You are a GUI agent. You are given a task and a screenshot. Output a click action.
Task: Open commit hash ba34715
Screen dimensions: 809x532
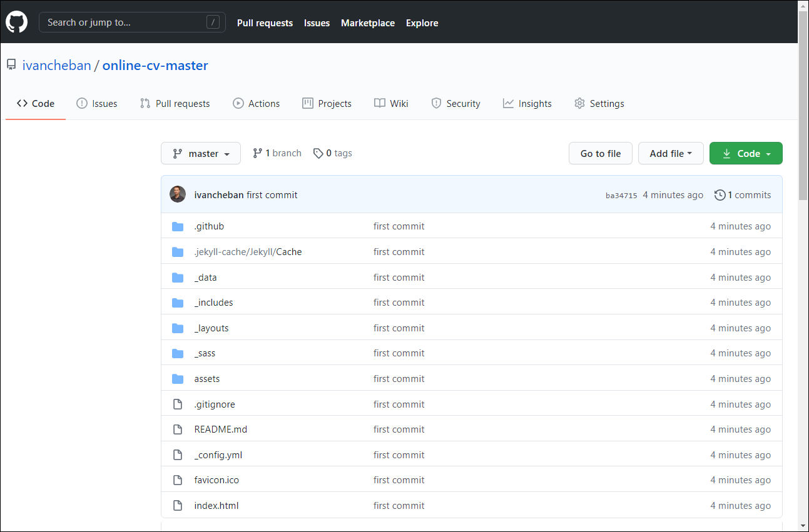click(x=621, y=196)
